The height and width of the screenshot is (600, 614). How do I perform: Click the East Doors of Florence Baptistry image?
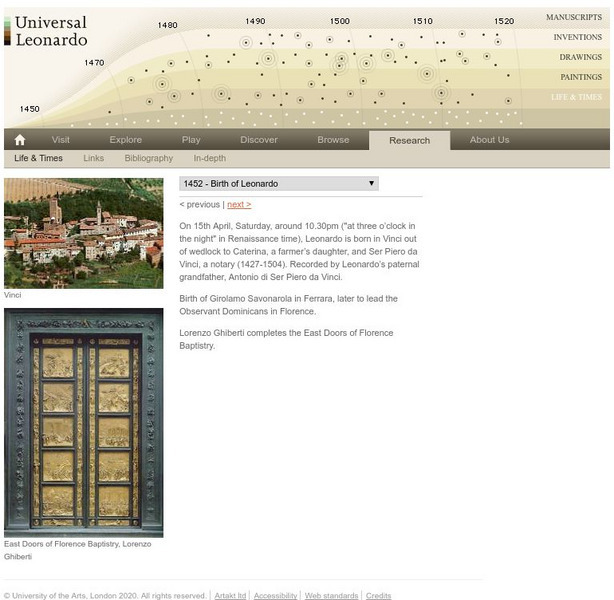pyautogui.click(x=83, y=423)
